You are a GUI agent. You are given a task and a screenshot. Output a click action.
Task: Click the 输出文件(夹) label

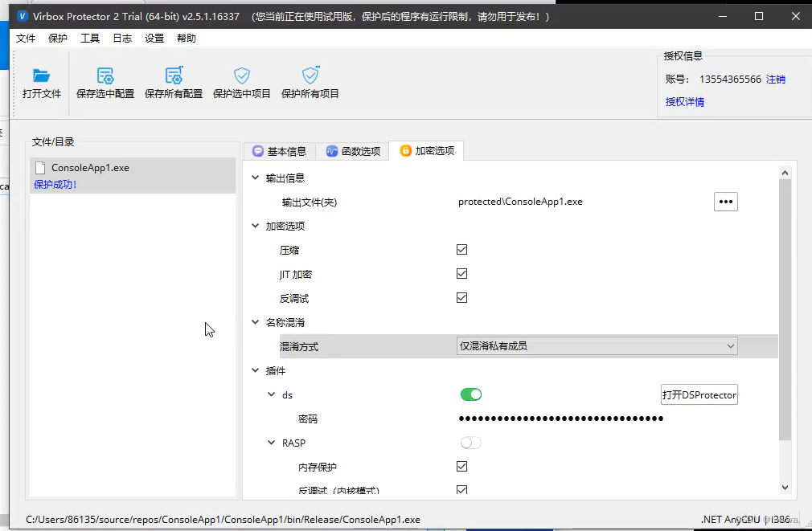pos(310,202)
